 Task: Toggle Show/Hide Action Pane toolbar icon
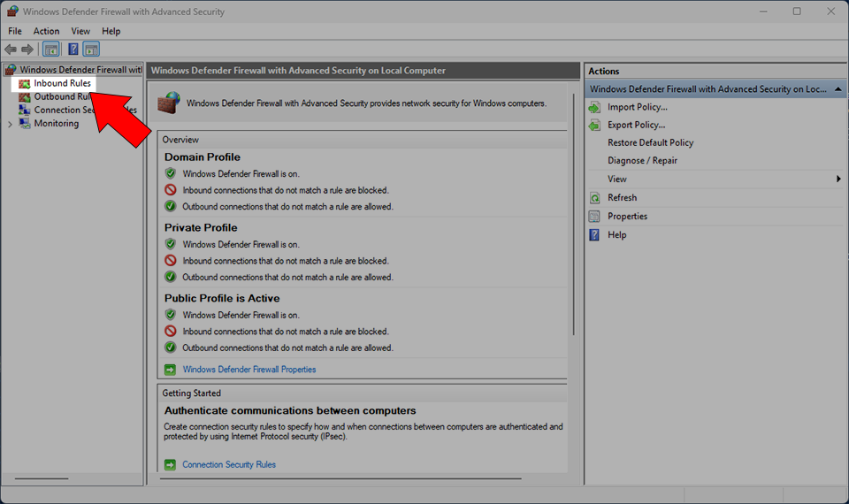[91, 50]
